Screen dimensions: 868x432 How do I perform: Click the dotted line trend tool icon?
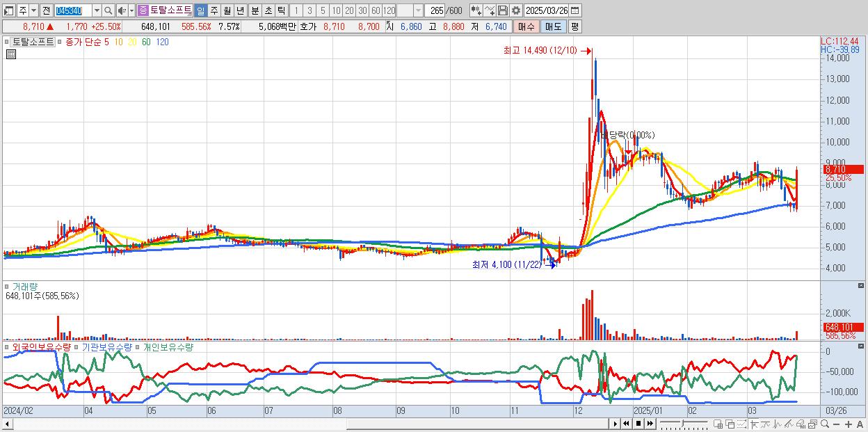741,424
